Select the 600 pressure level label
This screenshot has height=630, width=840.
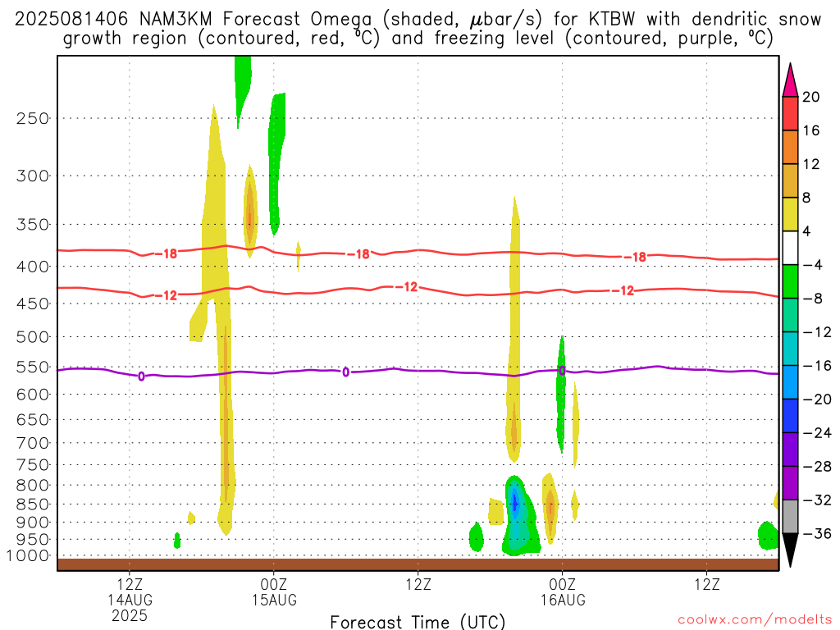click(33, 395)
